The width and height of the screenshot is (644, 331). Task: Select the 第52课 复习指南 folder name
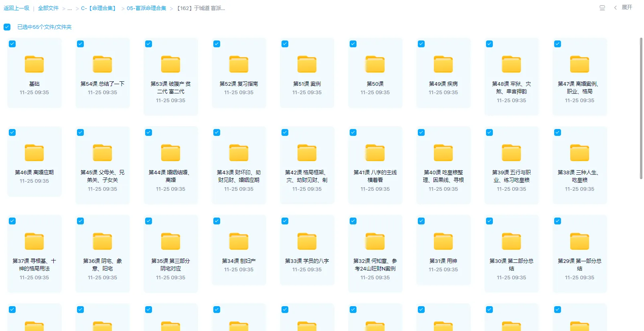[x=239, y=84]
